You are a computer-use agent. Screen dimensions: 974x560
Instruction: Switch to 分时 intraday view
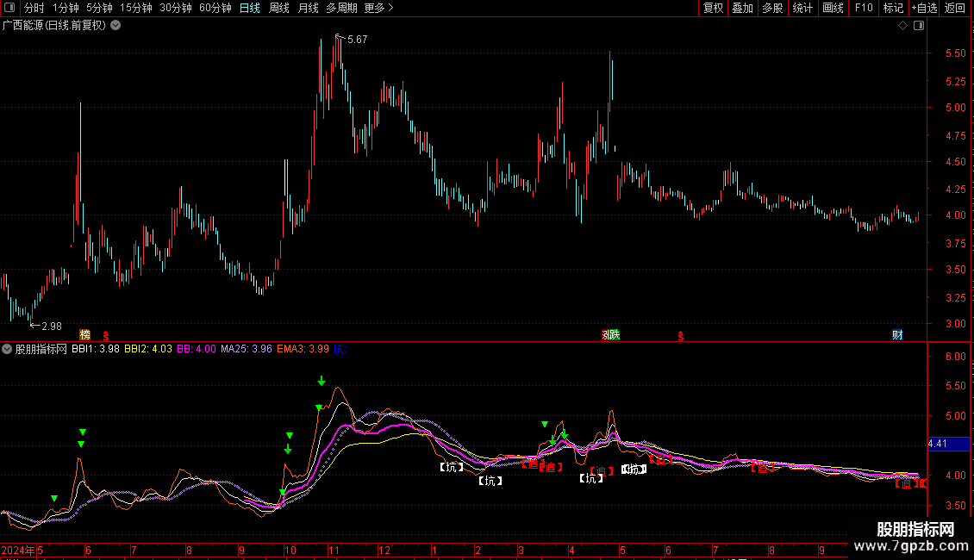click(34, 8)
